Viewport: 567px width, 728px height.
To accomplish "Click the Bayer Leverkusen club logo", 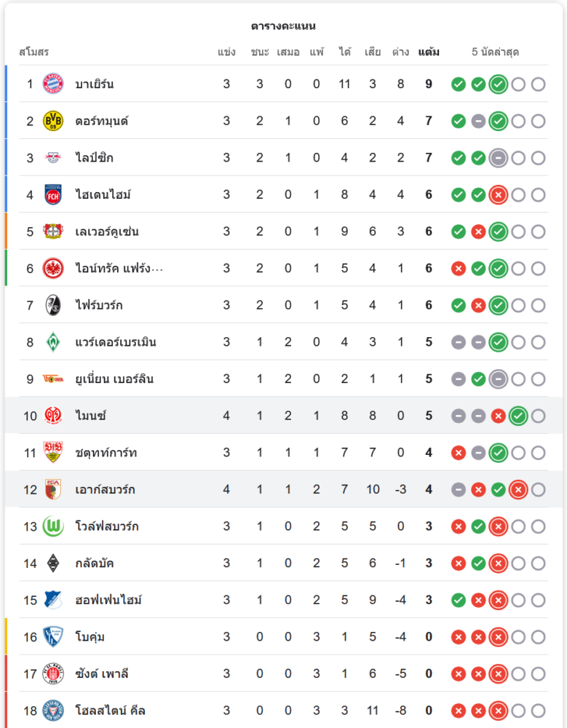I will pyautogui.click(x=53, y=232).
